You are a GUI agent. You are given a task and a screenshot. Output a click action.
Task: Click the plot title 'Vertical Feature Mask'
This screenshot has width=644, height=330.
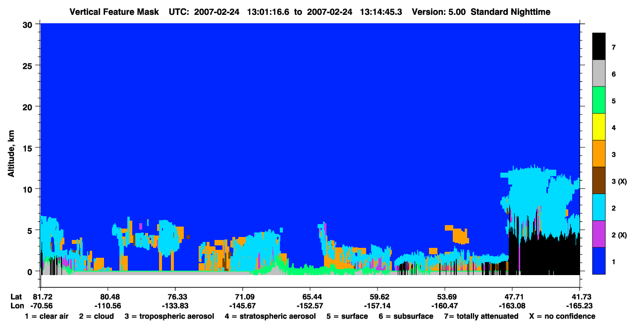(x=114, y=12)
